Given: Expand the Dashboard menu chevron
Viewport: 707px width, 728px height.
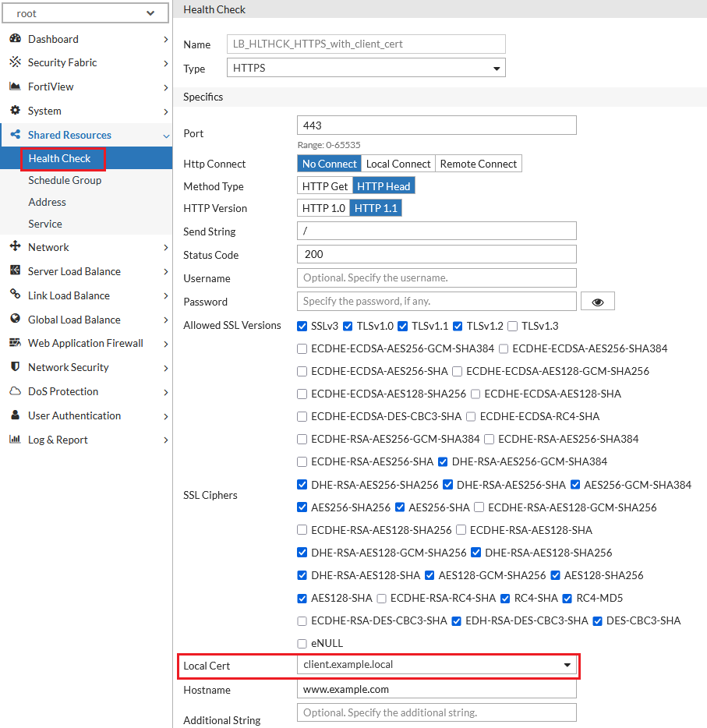Looking at the screenshot, I should pyautogui.click(x=166, y=40).
